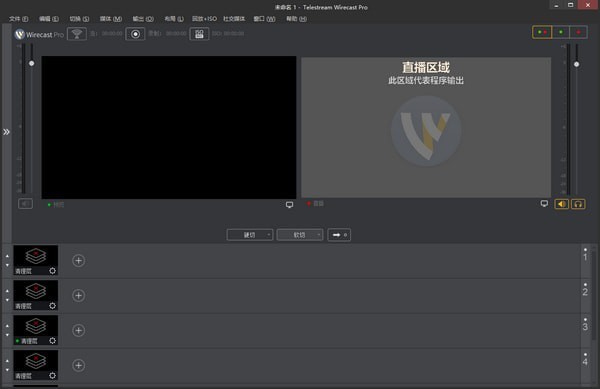Screen dimensions: 600x389
Task: Select the red-dot live-only layout button
Action: [578, 32]
